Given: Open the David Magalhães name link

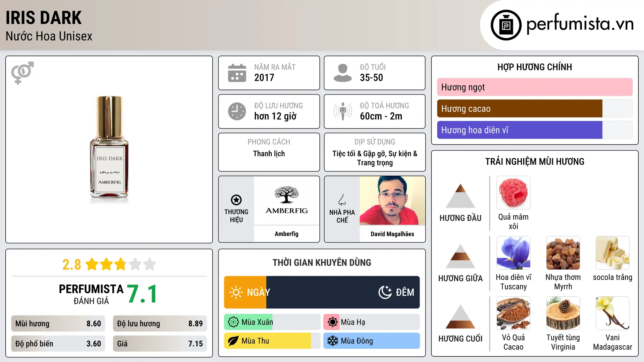Looking at the screenshot, I should point(392,234).
